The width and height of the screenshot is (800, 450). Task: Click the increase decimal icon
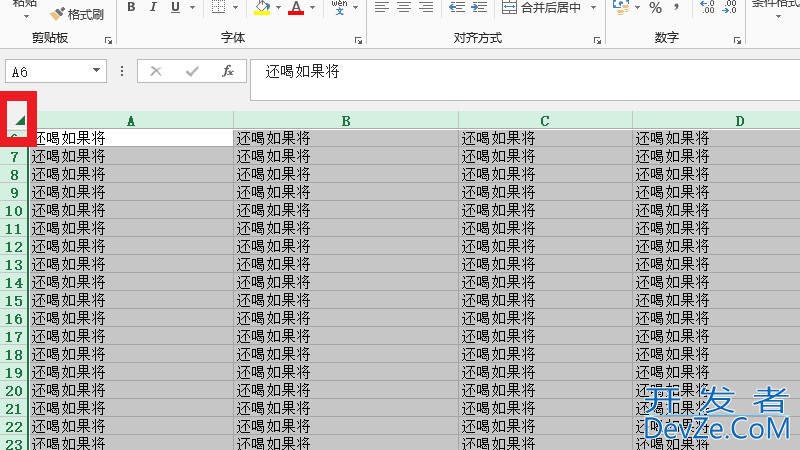(707, 7)
